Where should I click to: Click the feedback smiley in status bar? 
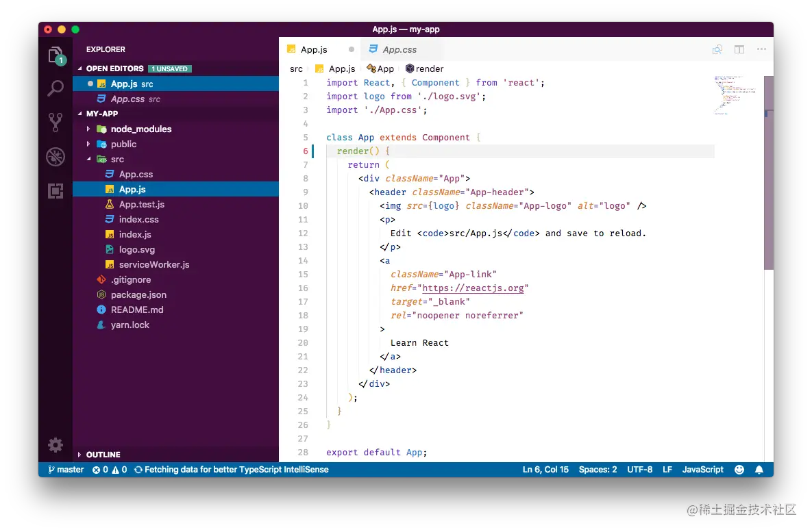[x=739, y=470]
